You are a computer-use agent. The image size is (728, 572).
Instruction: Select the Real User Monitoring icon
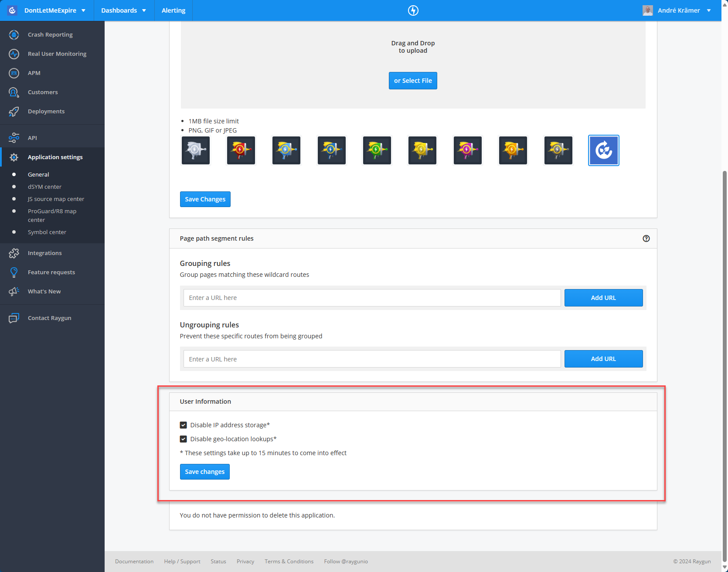click(x=14, y=54)
